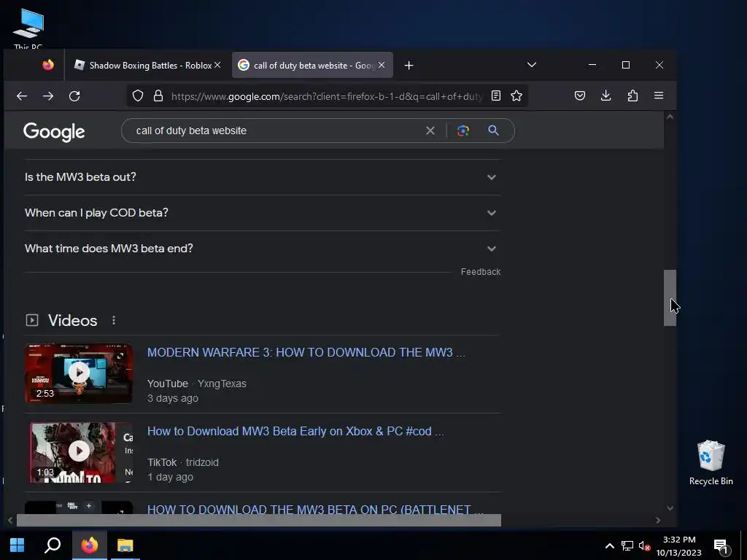Open Firefox View button
The image size is (747, 560).
coord(48,65)
